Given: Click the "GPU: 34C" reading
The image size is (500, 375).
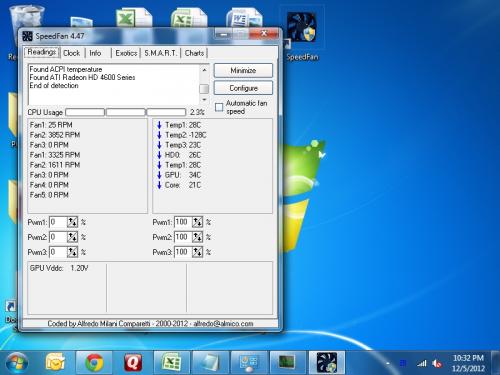Looking at the screenshot, I should [183, 175].
